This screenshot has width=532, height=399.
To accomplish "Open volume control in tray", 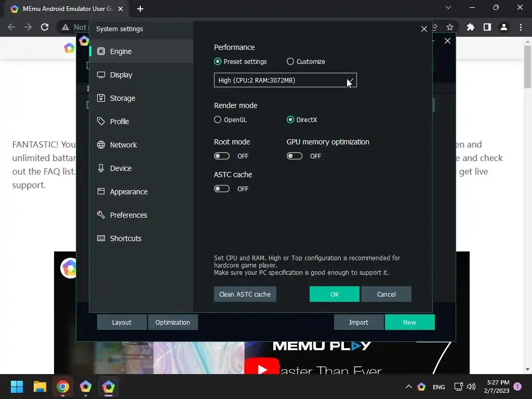I will pyautogui.click(x=471, y=387).
